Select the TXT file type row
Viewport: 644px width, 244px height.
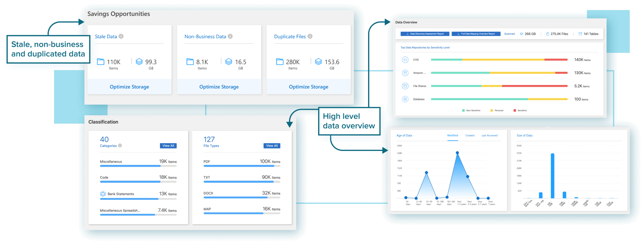tap(242, 179)
